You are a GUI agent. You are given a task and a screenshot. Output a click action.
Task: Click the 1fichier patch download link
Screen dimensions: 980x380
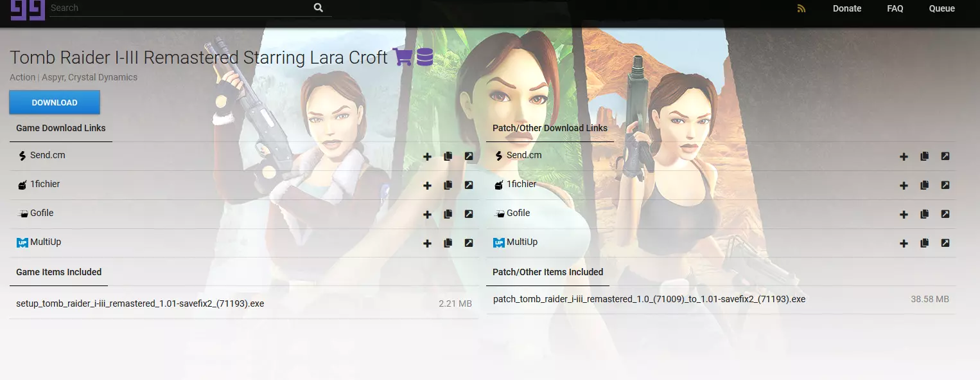click(x=521, y=184)
